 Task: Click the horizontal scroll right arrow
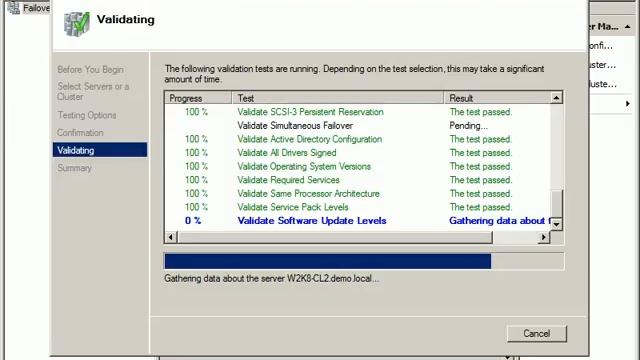click(544, 237)
